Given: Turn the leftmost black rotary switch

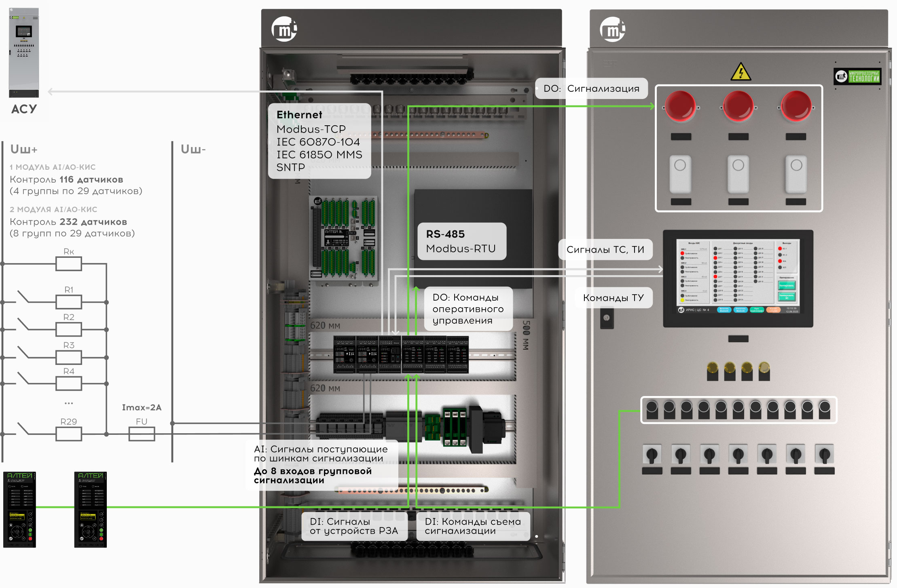Looking at the screenshot, I should click(652, 455).
